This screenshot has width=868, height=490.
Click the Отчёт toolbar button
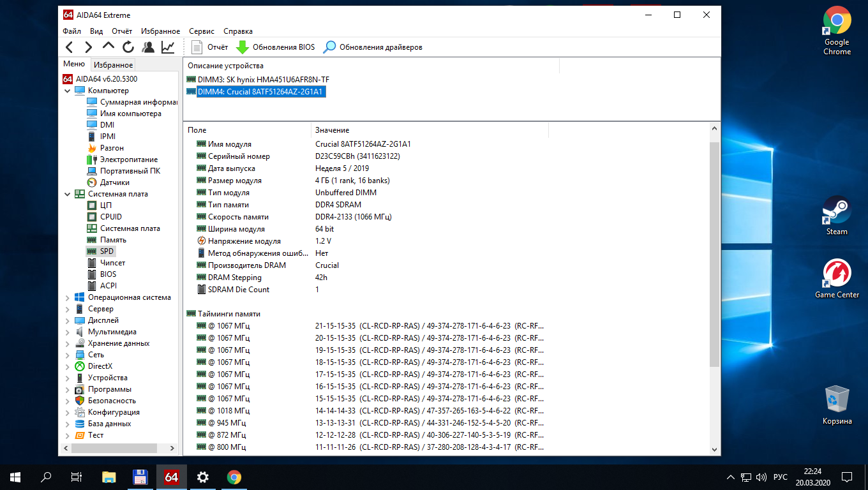point(209,47)
